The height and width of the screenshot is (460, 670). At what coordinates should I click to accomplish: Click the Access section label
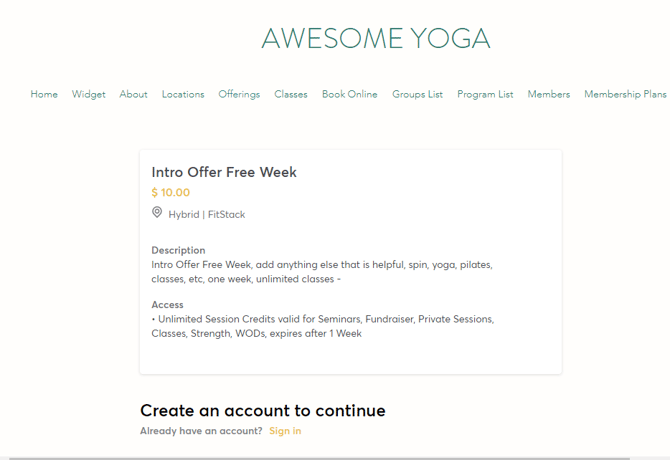167,304
